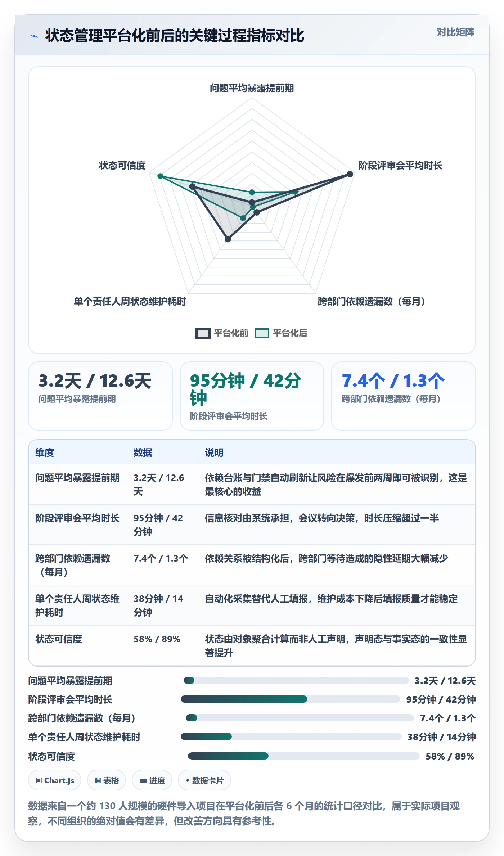Click progress bar for 单个责任人周状态维护耗时
The width and height of the screenshot is (504, 856).
pos(291,736)
